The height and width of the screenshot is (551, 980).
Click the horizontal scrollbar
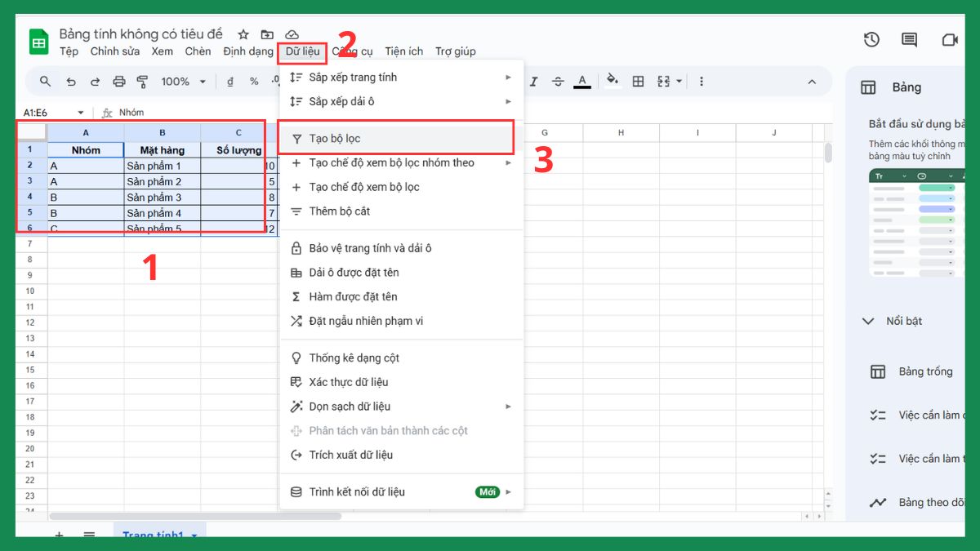tap(195, 516)
